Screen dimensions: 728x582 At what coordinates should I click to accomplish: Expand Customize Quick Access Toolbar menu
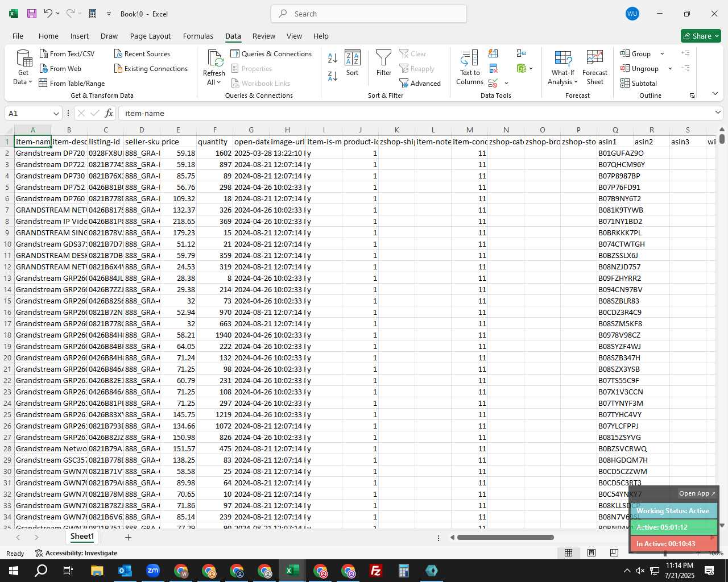(109, 14)
